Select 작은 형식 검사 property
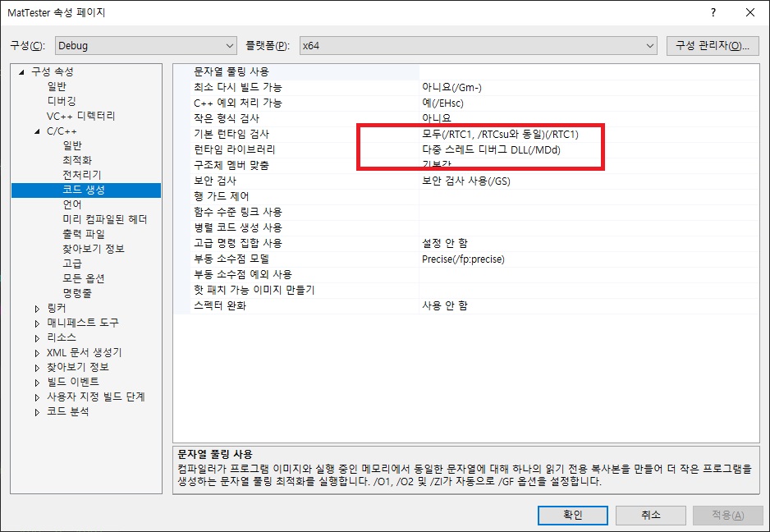This screenshot has height=532, width=770. pos(227,118)
